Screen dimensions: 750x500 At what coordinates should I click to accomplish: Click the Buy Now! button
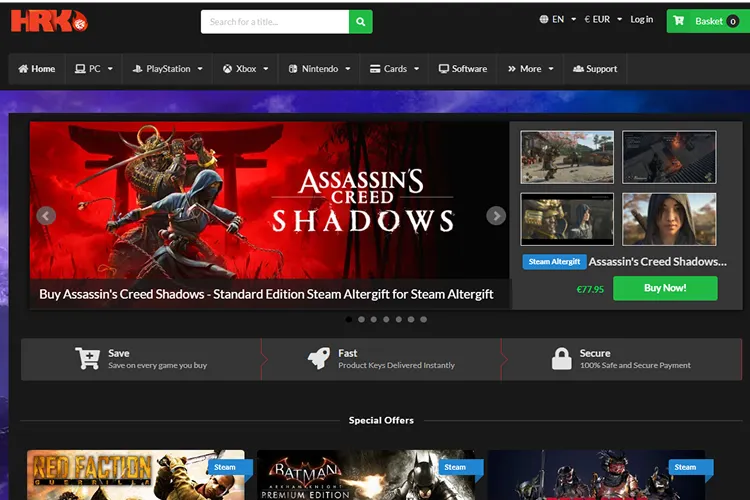(665, 288)
